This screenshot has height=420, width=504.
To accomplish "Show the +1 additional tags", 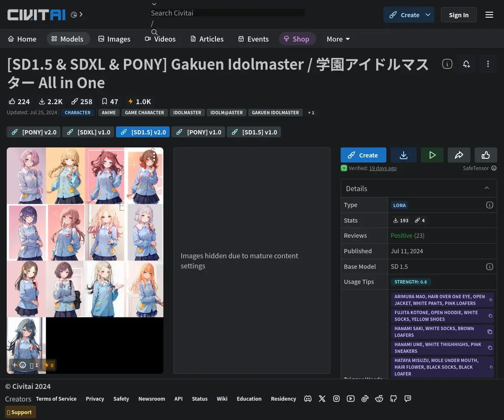I will tap(311, 113).
